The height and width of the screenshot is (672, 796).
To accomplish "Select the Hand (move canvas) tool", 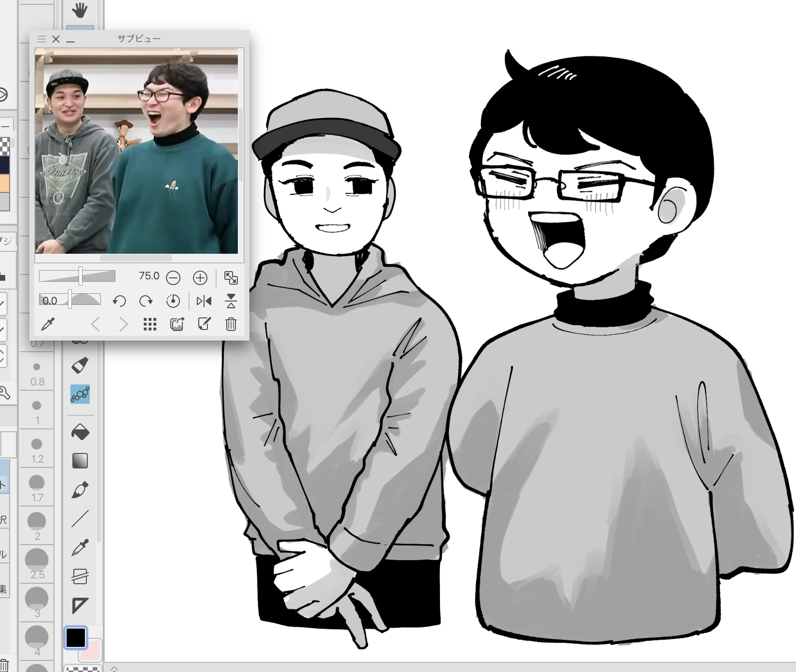I will click(80, 10).
